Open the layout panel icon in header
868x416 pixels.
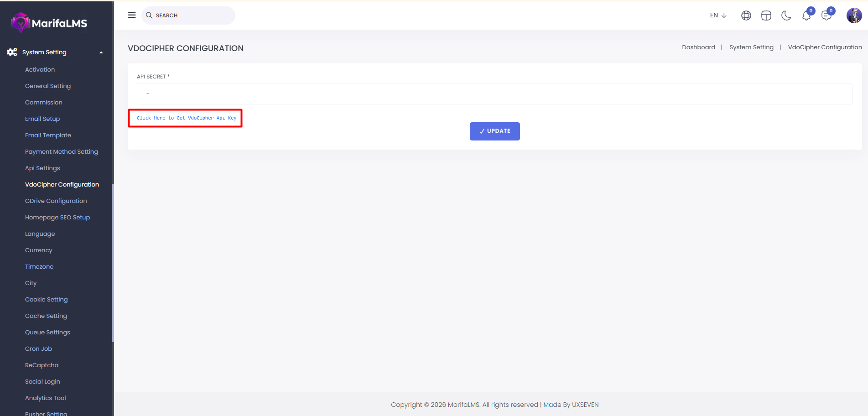pyautogui.click(x=766, y=16)
